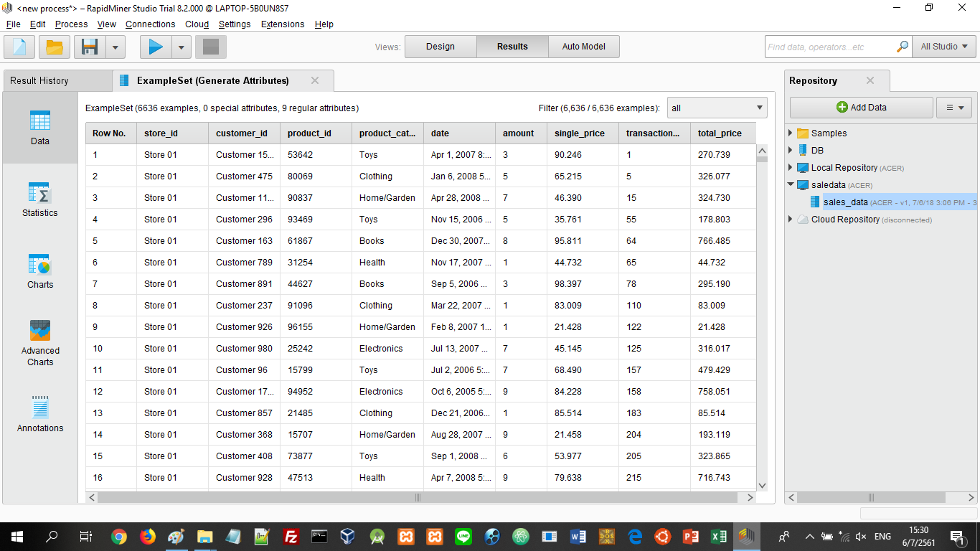The image size is (980, 551).
Task: Open the Charts view in the sidebar
Action: click(x=40, y=271)
